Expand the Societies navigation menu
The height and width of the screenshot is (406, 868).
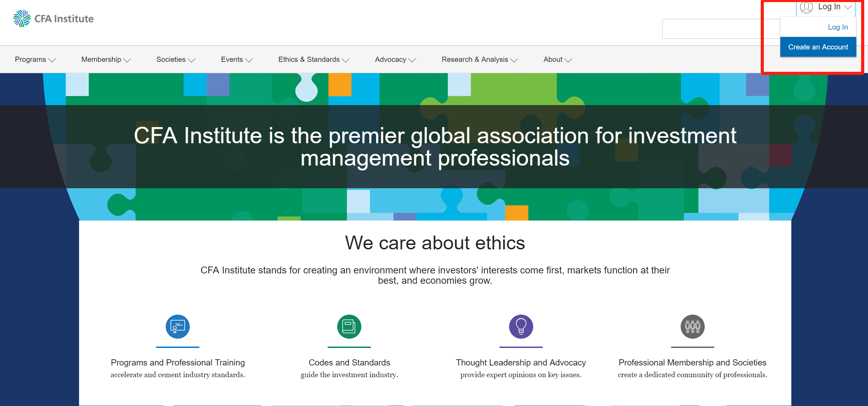click(x=176, y=59)
